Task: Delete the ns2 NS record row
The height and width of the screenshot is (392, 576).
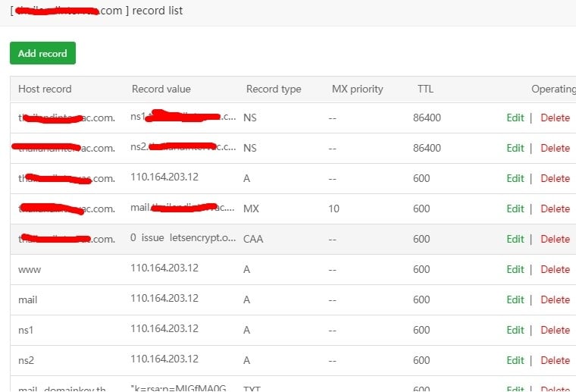Action: tap(555, 148)
